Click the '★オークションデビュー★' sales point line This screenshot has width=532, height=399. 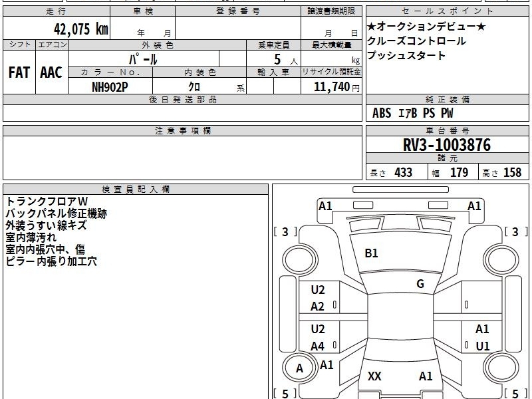(426, 26)
